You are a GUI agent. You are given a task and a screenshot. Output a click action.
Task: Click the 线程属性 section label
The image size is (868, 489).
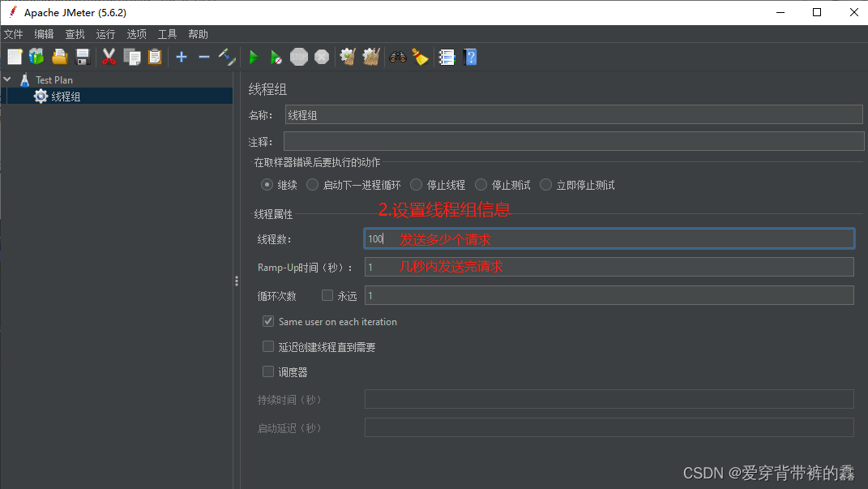click(x=273, y=214)
